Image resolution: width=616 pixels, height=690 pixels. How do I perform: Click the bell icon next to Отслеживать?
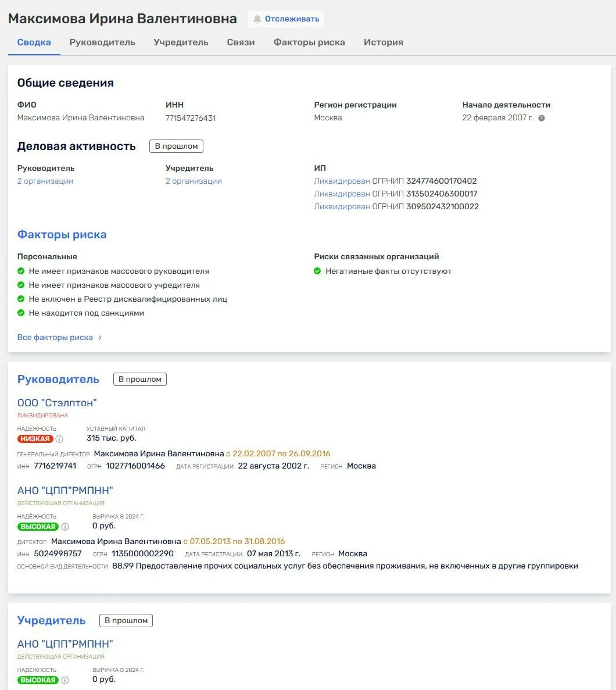pyautogui.click(x=257, y=19)
